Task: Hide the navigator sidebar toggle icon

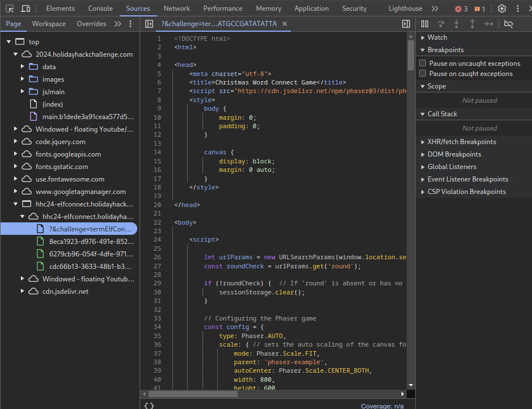Action: tap(149, 24)
